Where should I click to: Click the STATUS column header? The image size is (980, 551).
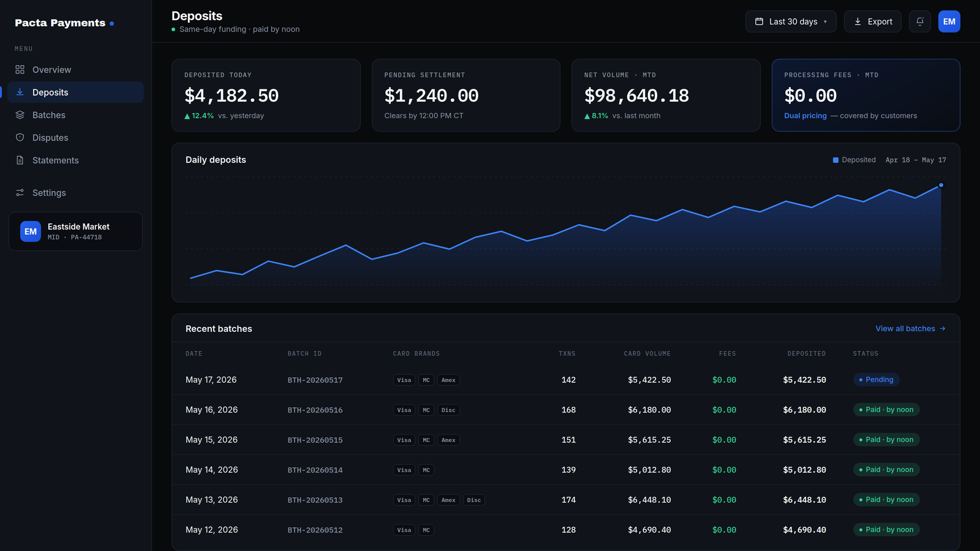pos(865,354)
